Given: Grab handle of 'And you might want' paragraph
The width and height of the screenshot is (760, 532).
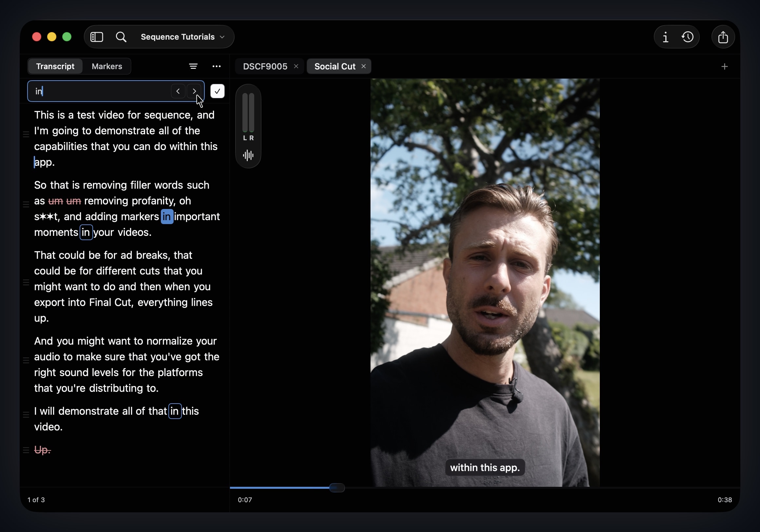Looking at the screenshot, I should 26,361.
